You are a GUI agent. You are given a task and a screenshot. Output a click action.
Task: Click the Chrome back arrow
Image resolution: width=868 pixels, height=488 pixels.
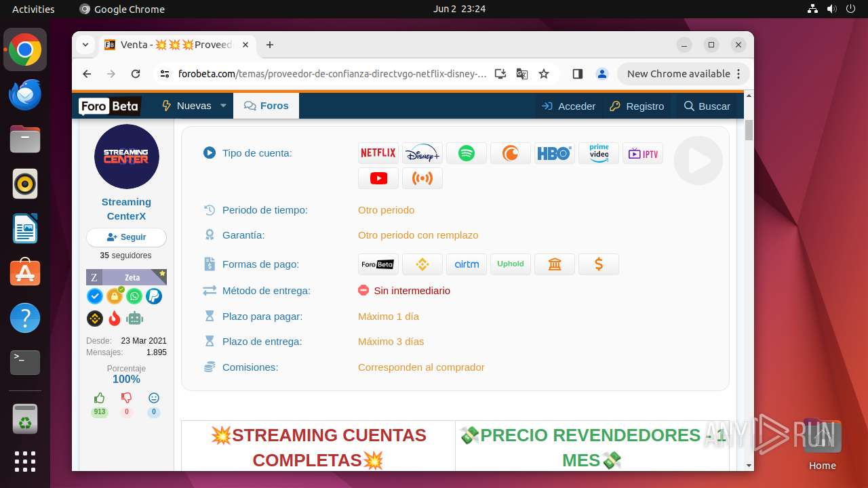pyautogui.click(x=87, y=74)
